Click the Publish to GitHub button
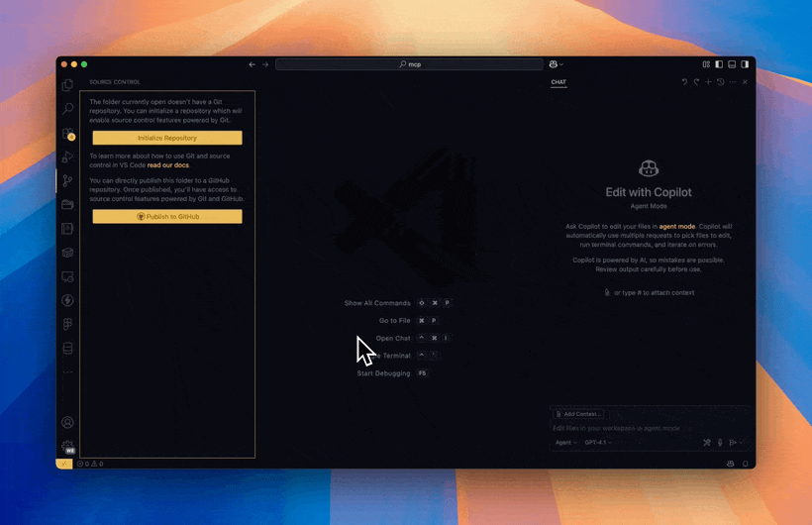 click(167, 217)
